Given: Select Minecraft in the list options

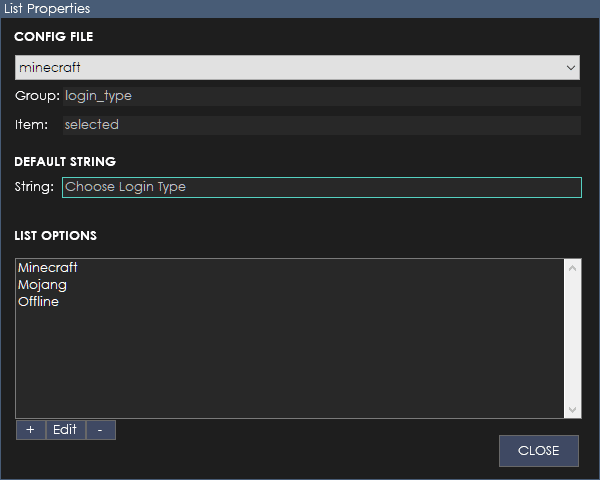Looking at the screenshot, I should point(48,267).
